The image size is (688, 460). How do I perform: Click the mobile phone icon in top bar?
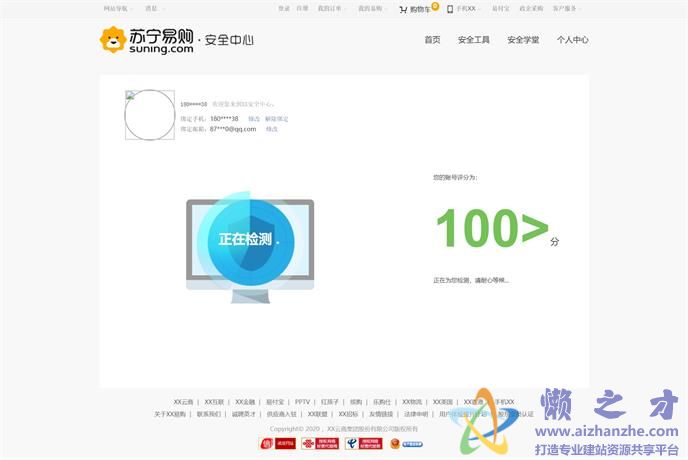tap(450, 9)
